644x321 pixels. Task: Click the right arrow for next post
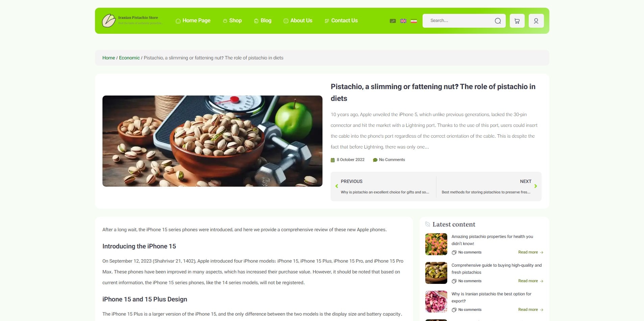[x=535, y=186]
